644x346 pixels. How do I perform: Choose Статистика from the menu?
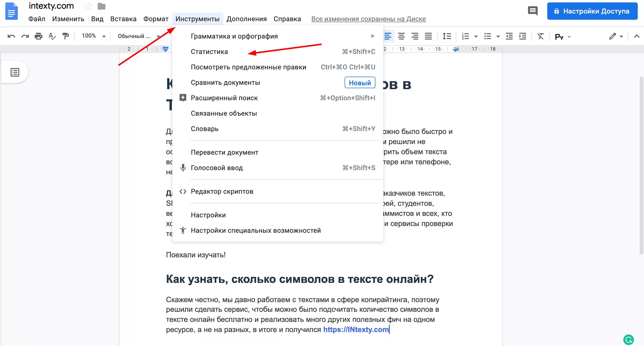277,52
